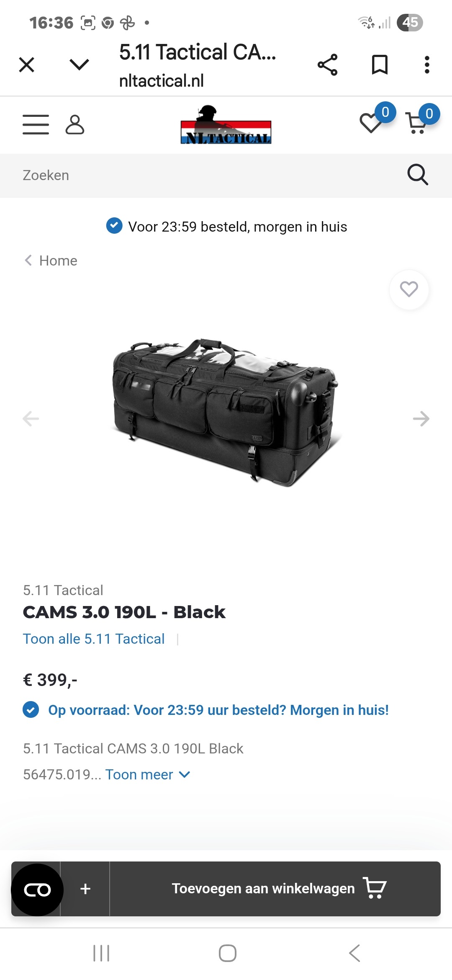452x980 pixels.
Task: Focus the Zoeken search field
Action: click(209, 175)
